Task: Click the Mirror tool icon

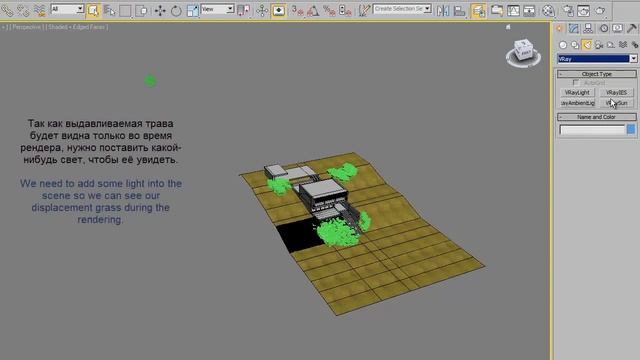Action: [x=443, y=11]
